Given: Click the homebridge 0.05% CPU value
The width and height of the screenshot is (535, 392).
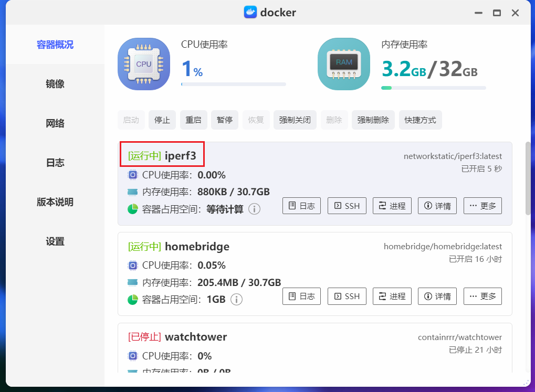Looking at the screenshot, I should [212, 266].
